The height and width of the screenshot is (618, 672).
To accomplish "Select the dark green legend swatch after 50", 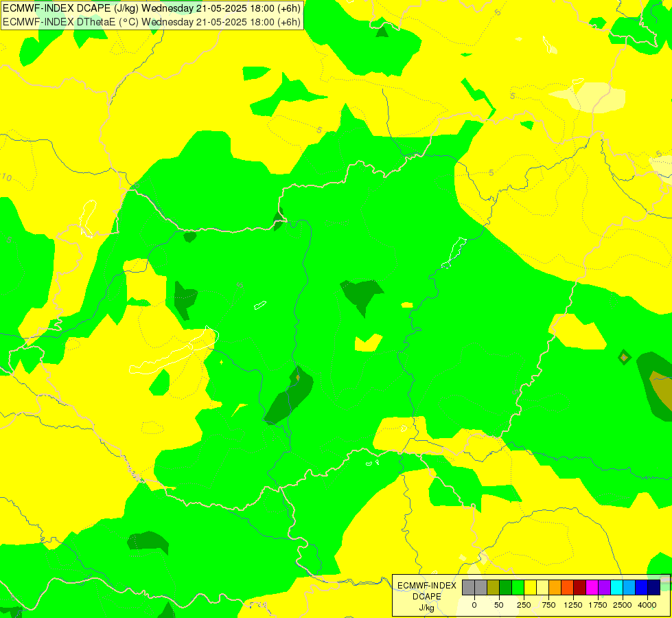I will tap(506, 588).
